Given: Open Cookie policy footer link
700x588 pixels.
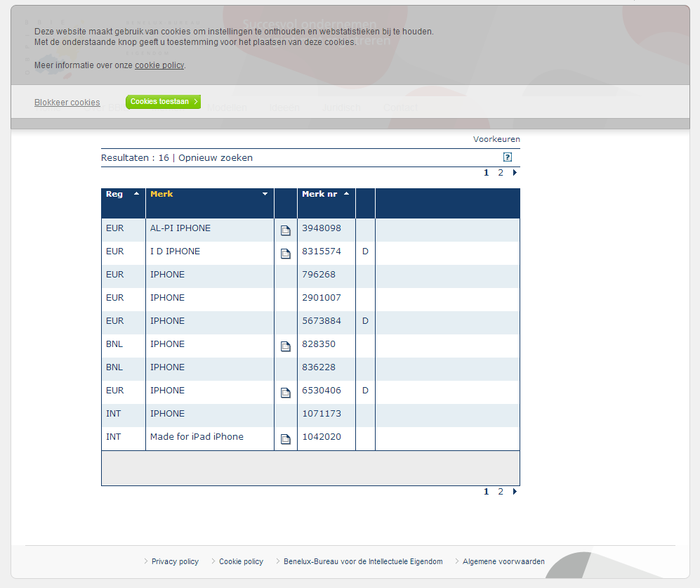Looking at the screenshot, I should point(241,561).
